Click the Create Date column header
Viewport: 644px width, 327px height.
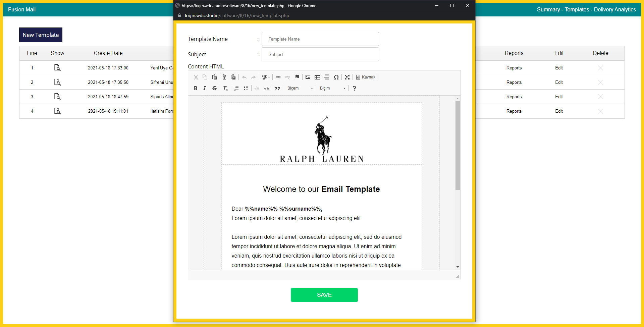tap(108, 53)
